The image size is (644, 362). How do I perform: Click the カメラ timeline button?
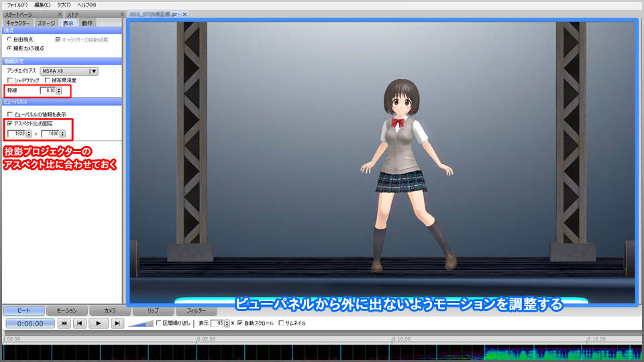click(110, 310)
